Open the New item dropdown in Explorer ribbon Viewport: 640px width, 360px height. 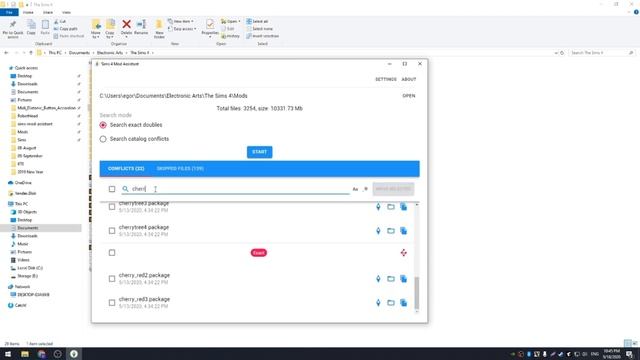pos(181,21)
